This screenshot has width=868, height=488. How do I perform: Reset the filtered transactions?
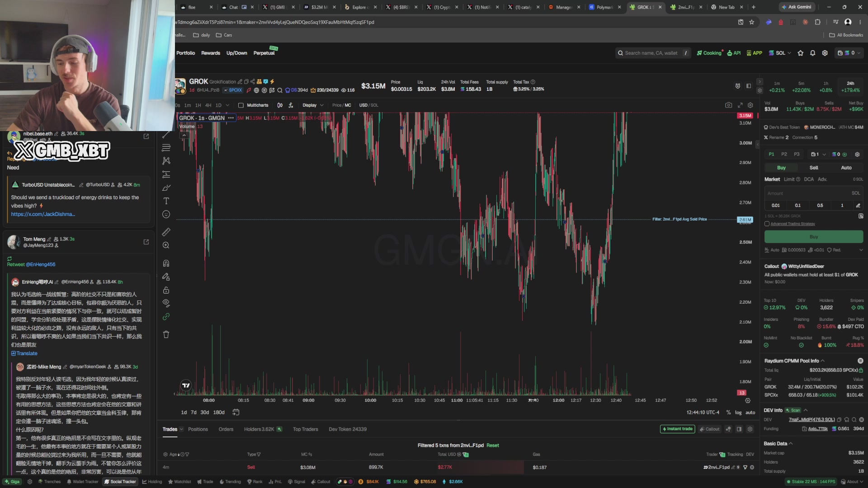point(493,446)
